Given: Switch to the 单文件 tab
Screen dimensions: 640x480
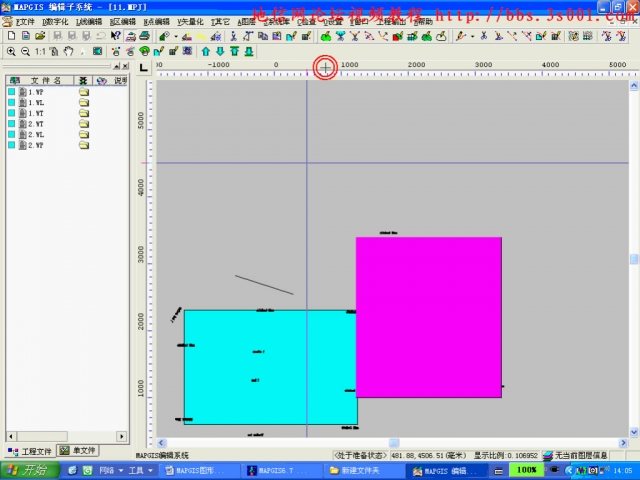Looking at the screenshot, I should tap(78, 451).
